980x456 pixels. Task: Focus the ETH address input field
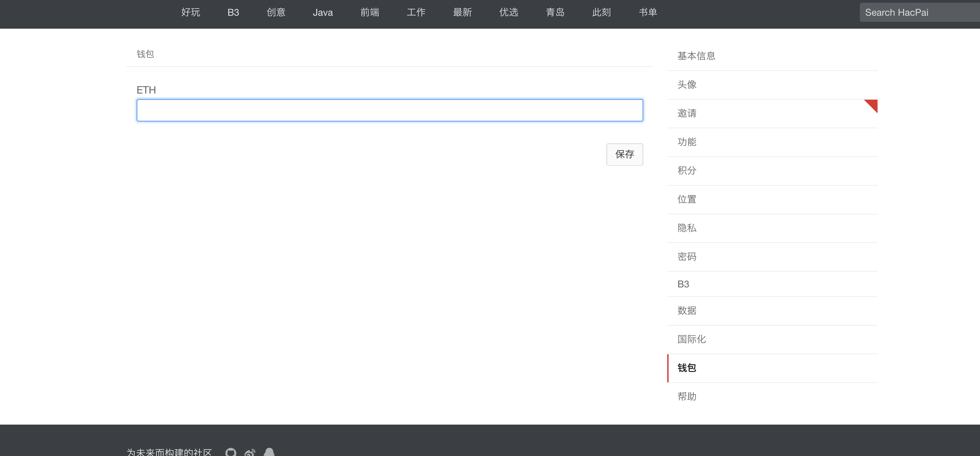(390, 110)
